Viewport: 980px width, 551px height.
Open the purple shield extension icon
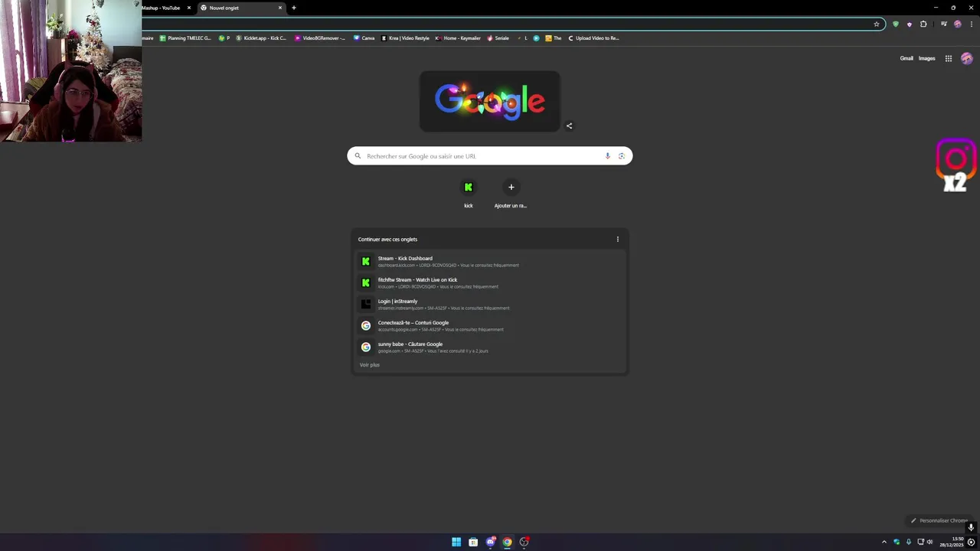coord(910,24)
